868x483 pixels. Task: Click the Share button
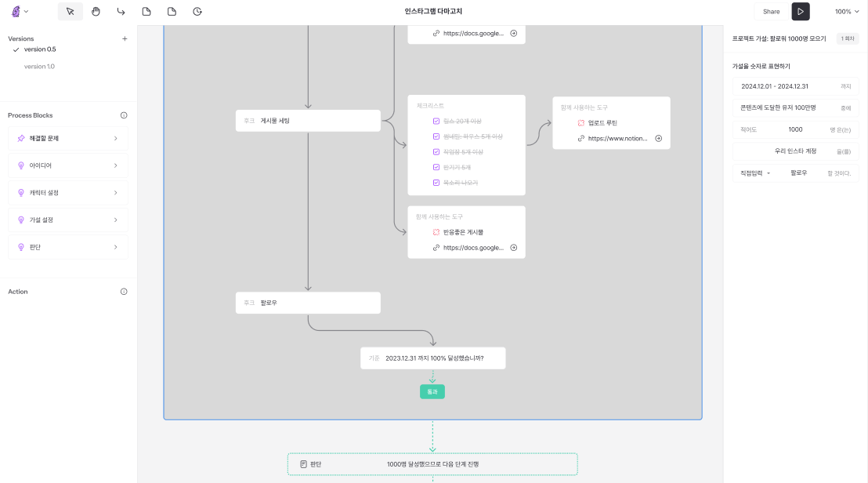[x=771, y=12]
